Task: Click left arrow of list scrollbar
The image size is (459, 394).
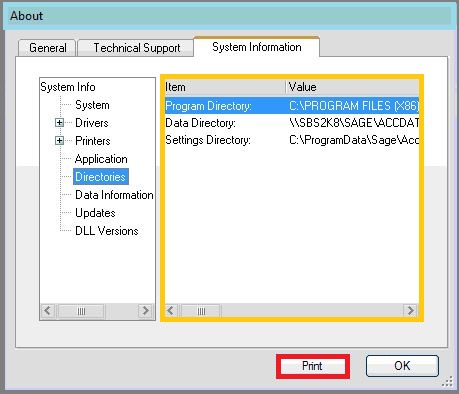Action: pyautogui.click(x=171, y=311)
